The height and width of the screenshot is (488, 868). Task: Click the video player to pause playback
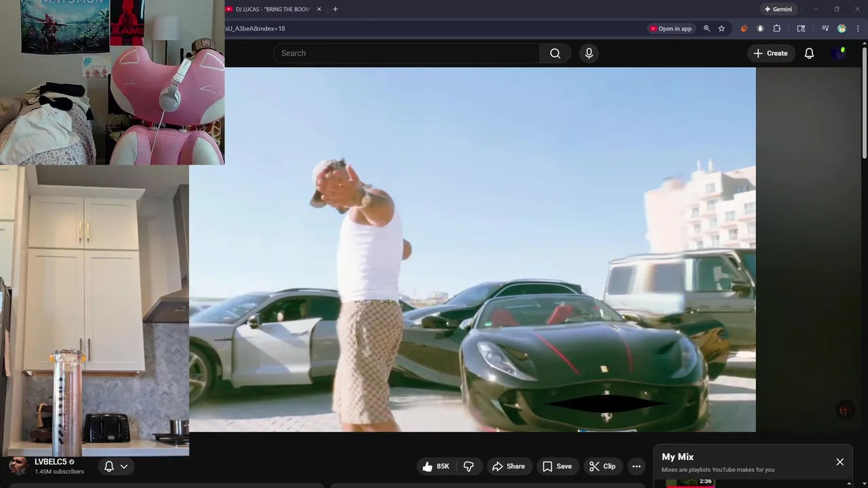click(x=473, y=249)
